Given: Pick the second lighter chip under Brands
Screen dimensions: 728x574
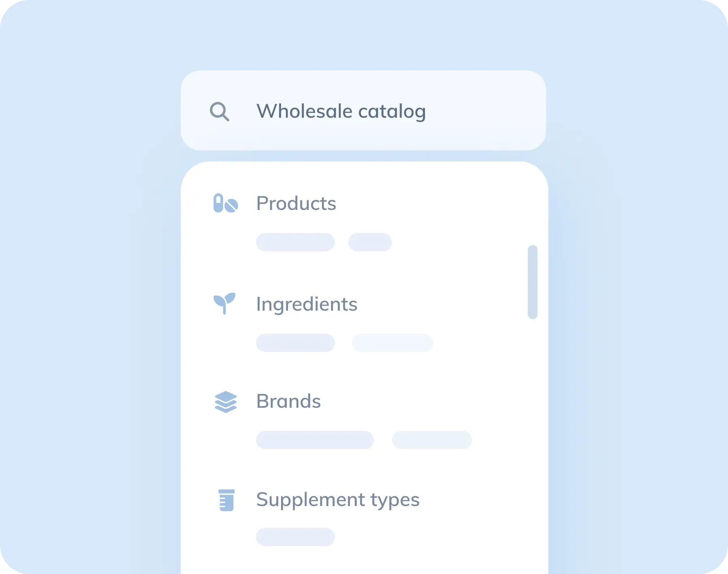Looking at the screenshot, I should point(432,440).
